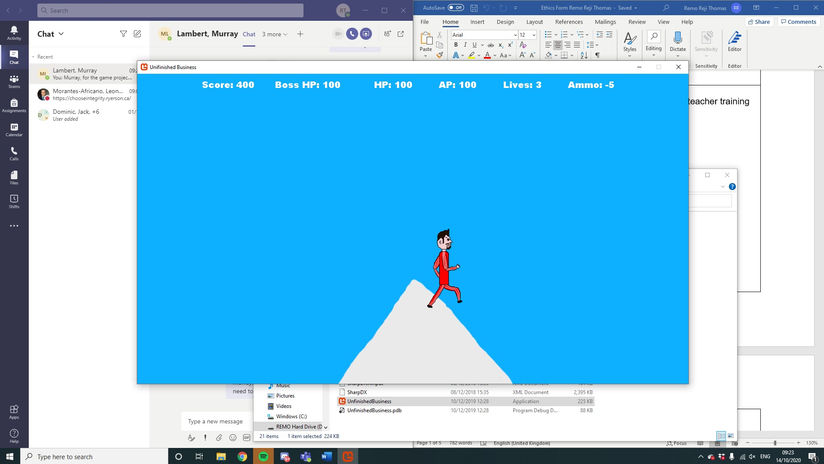Image resolution: width=824 pixels, height=464 pixels.
Task: Adjust Word zoom slider in status bar
Action: 775,443
